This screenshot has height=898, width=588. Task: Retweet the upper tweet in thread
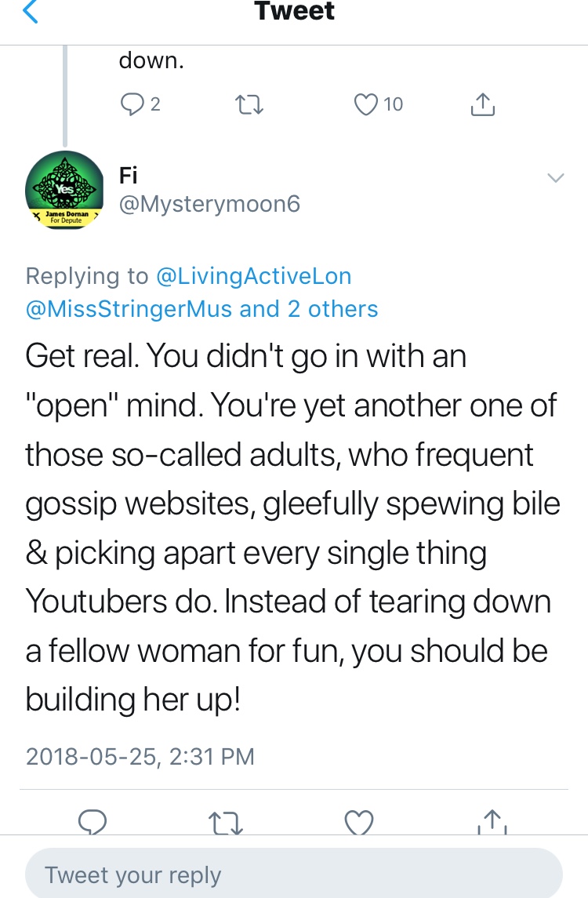(251, 104)
